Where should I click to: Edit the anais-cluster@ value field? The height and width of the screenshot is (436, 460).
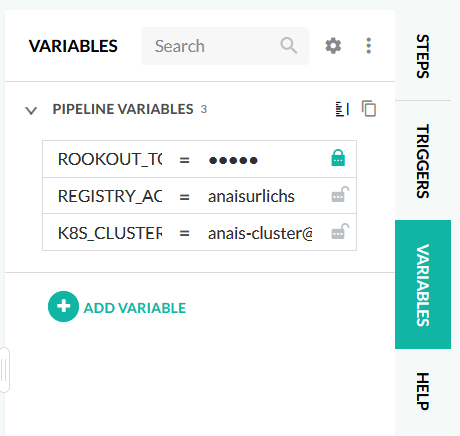coord(260,233)
